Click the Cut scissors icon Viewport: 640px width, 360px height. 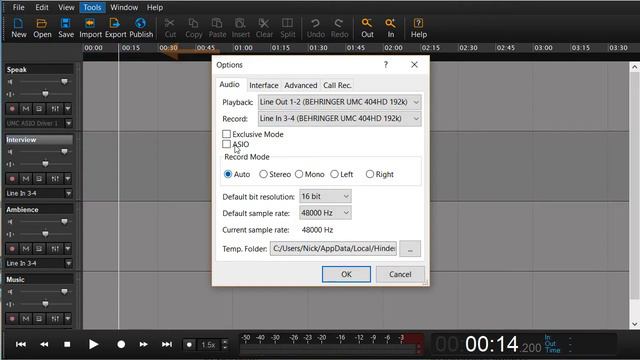pyautogui.click(x=170, y=28)
